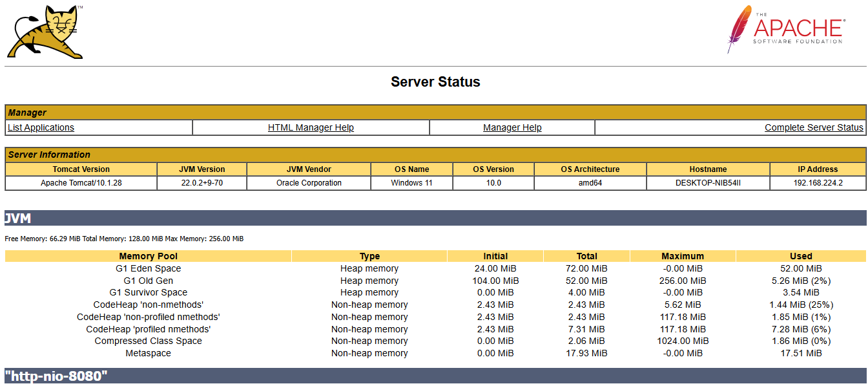Image resolution: width=868 pixels, height=386 pixels.
Task: Click the Tomcat cat logo
Action: pos(45,32)
